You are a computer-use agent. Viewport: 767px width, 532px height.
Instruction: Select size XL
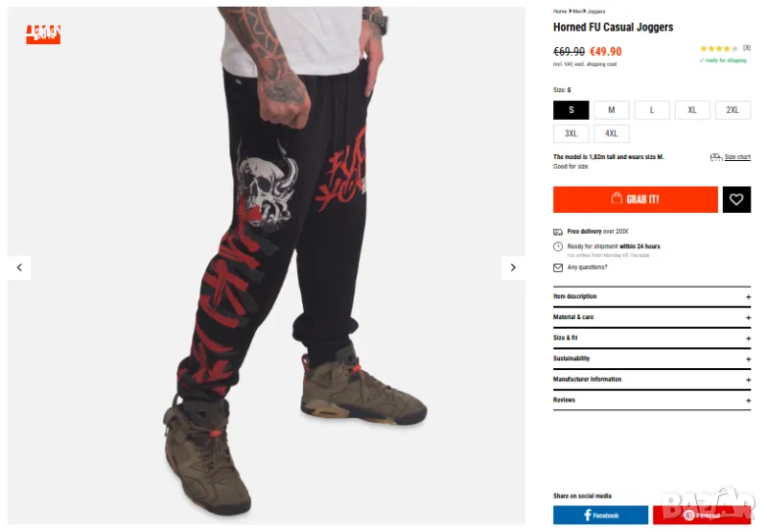(692, 110)
